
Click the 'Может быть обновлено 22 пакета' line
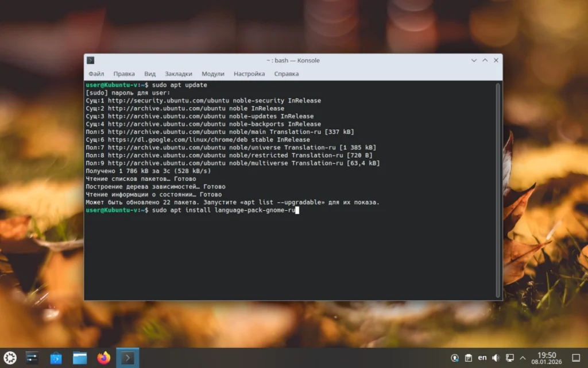233,202
